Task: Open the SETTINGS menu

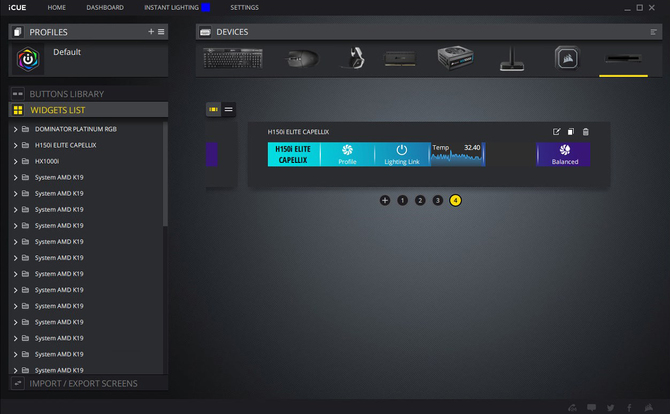Action: (x=244, y=8)
